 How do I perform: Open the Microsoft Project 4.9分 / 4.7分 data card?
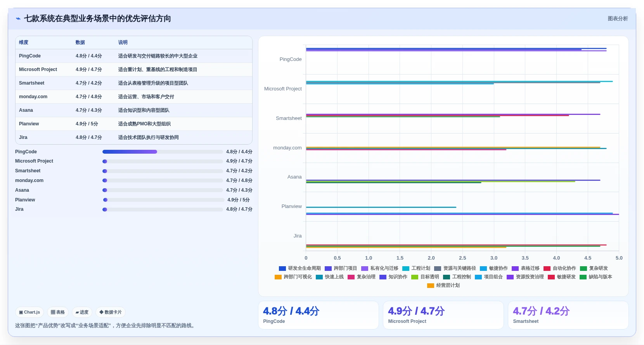(443, 315)
